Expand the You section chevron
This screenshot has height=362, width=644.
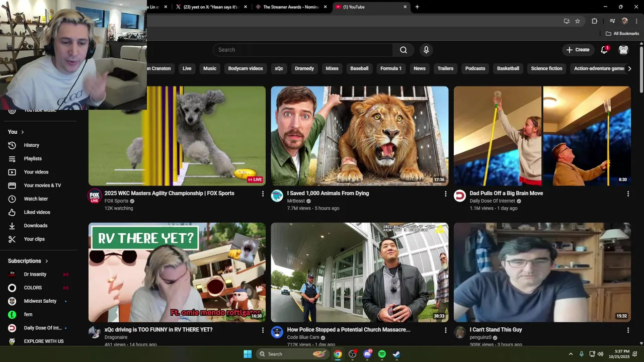(x=22, y=132)
